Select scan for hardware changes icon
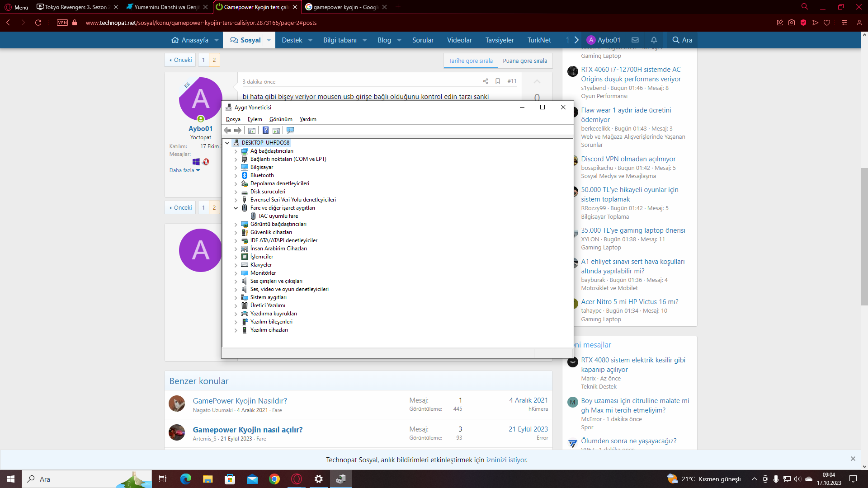Viewport: 868px width, 488px height. pyautogui.click(x=290, y=130)
